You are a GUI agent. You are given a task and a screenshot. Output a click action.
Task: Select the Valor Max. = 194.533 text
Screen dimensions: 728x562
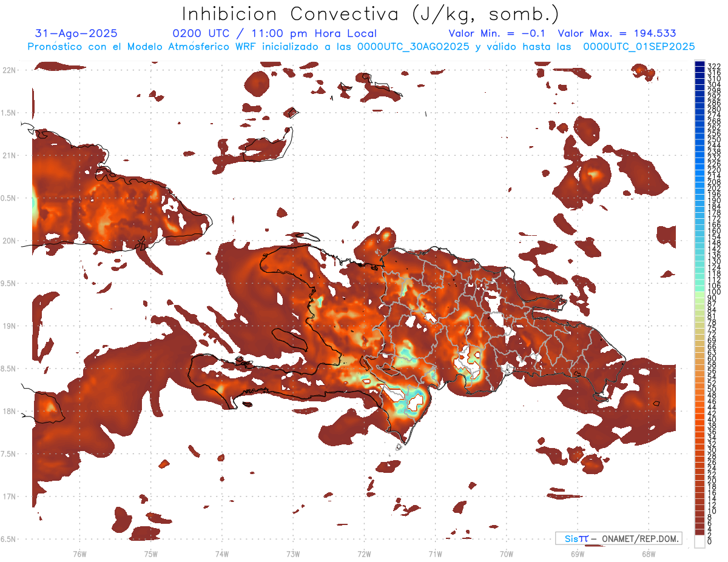pyautogui.click(x=616, y=33)
